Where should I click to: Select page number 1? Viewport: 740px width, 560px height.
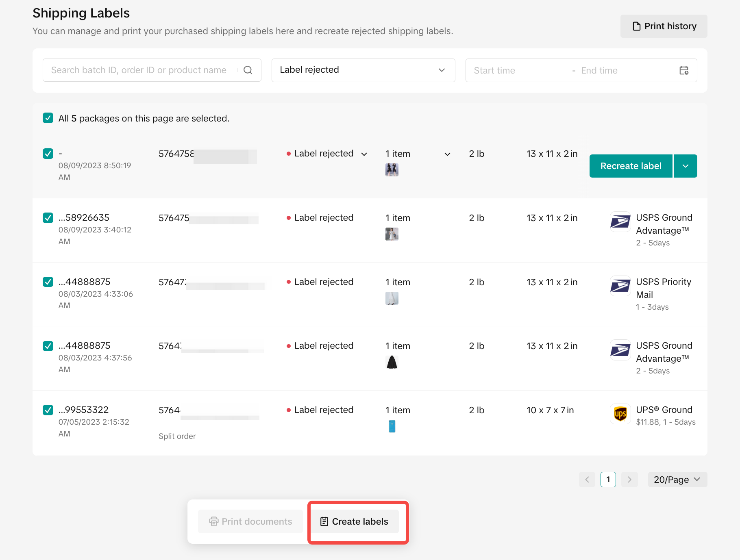tap(608, 480)
